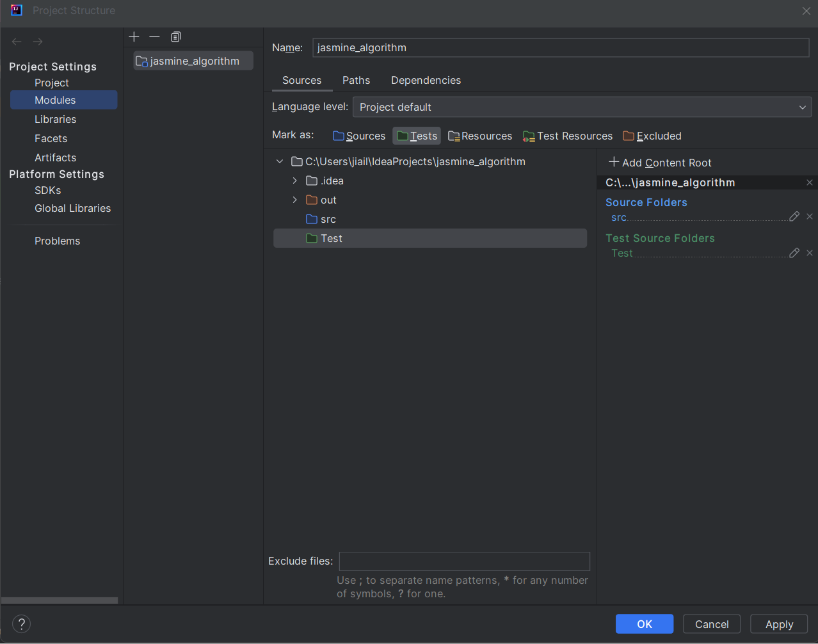
Task: Click the back navigation arrow
Action: (x=17, y=42)
